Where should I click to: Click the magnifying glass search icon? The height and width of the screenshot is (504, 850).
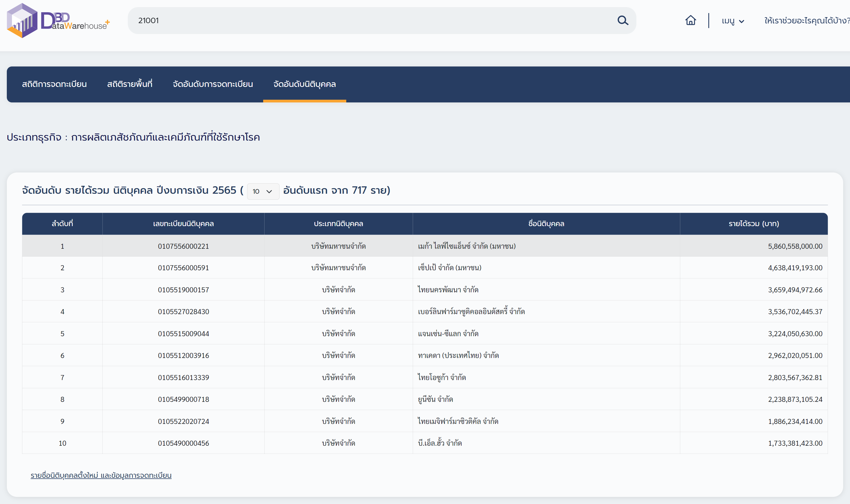pyautogui.click(x=623, y=21)
